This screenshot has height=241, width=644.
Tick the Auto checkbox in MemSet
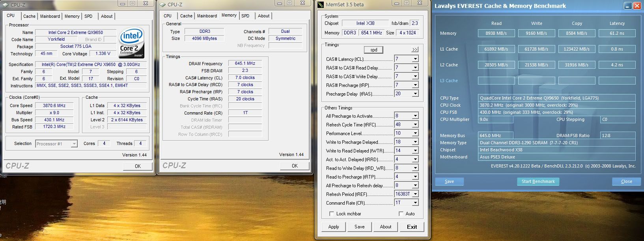[401, 214]
